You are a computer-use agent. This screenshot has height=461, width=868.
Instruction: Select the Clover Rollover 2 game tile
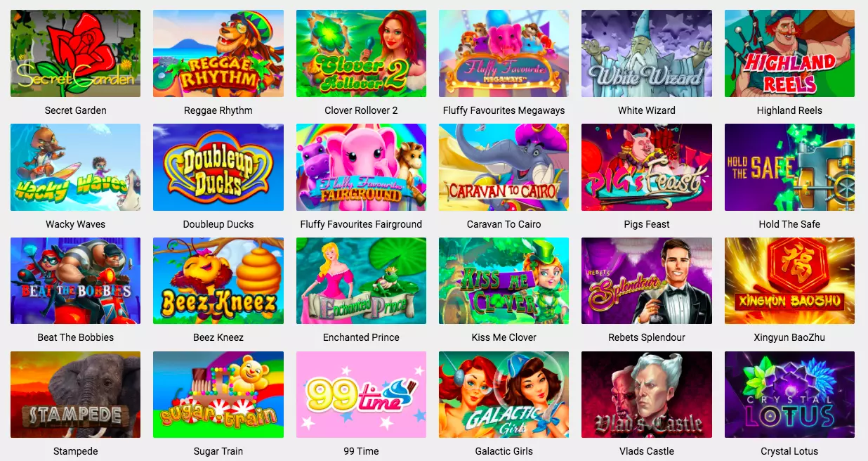click(x=361, y=53)
